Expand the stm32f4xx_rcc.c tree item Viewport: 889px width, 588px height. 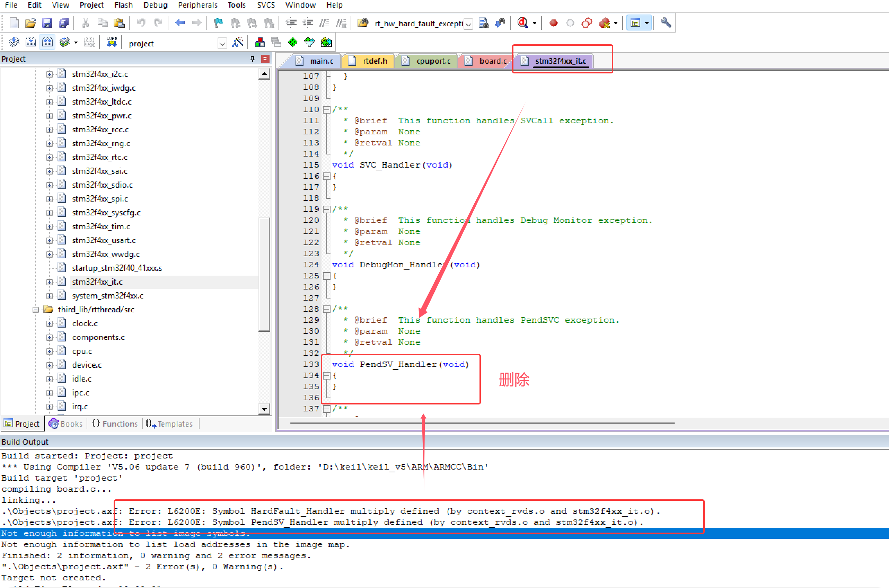[x=50, y=129]
